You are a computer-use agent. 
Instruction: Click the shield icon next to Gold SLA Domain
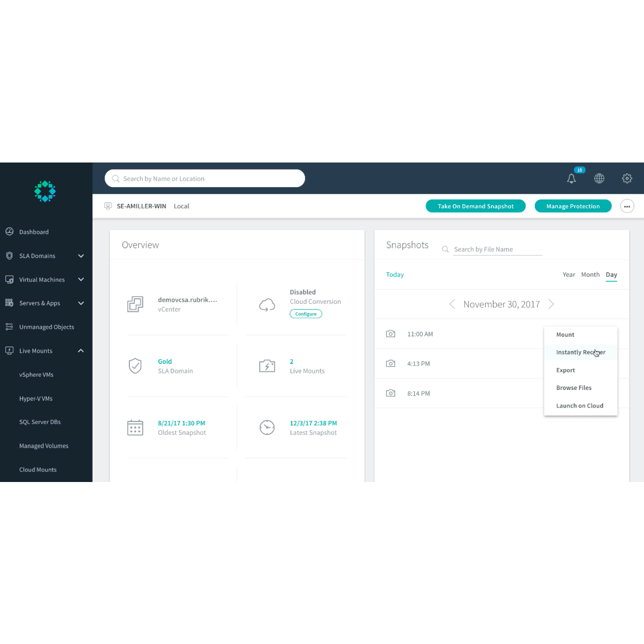click(x=135, y=366)
